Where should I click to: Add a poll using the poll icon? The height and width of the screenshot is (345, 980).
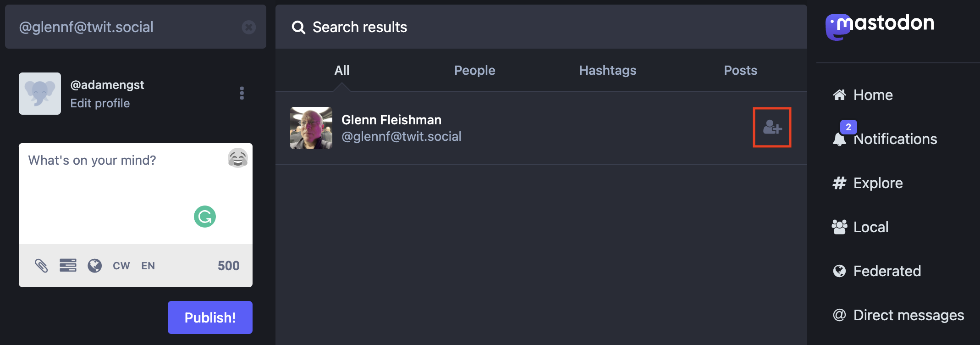(68, 265)
